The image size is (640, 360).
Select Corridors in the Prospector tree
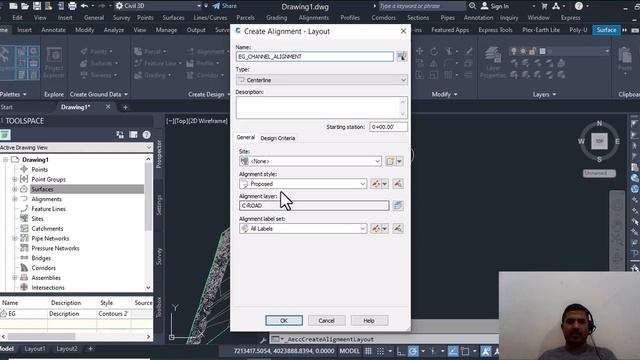[x=44, y=268]
